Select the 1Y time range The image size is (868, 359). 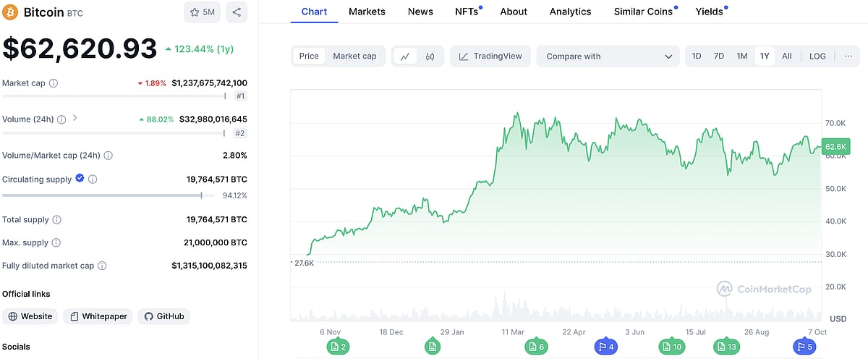765,56
